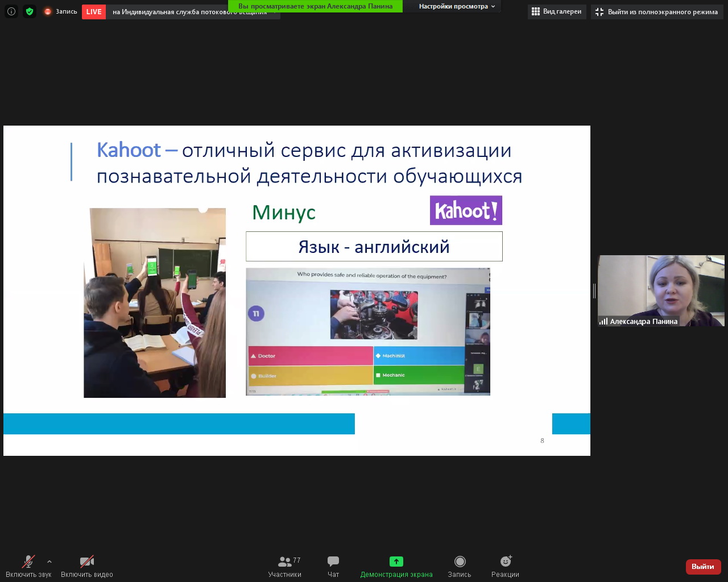Switch to Вид галереи view
The width and height of the screenshot is (728, 582).
click(557, 12)
